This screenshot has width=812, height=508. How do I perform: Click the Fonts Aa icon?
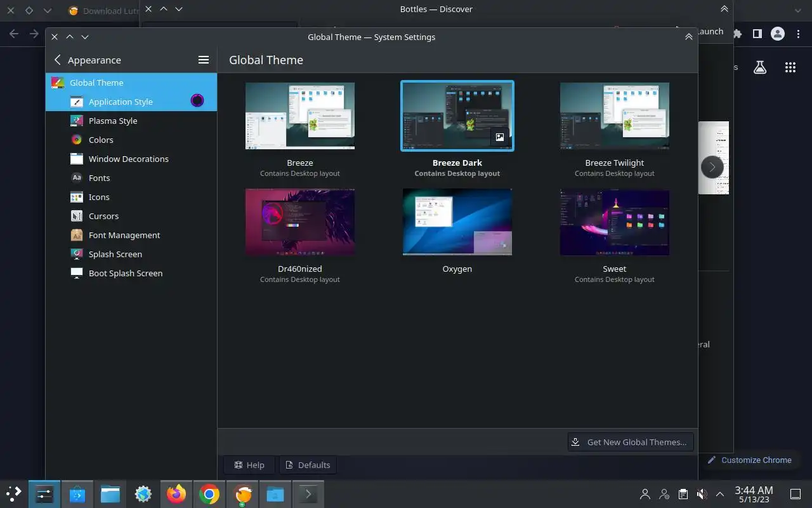77,178
